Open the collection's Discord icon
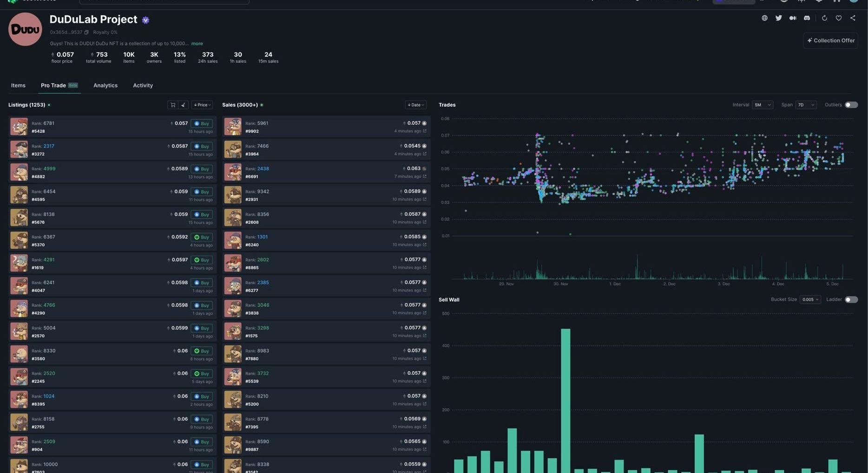 point(807,18)
